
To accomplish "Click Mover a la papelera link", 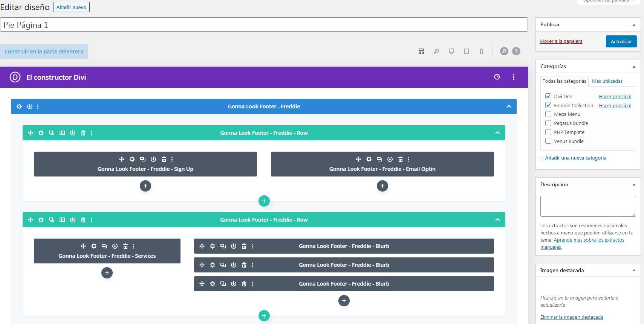I will coord(561,41).
